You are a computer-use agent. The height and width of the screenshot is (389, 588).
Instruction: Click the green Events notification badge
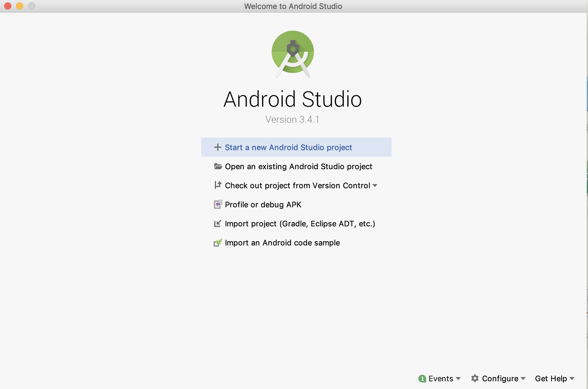[x=422, y=379]
